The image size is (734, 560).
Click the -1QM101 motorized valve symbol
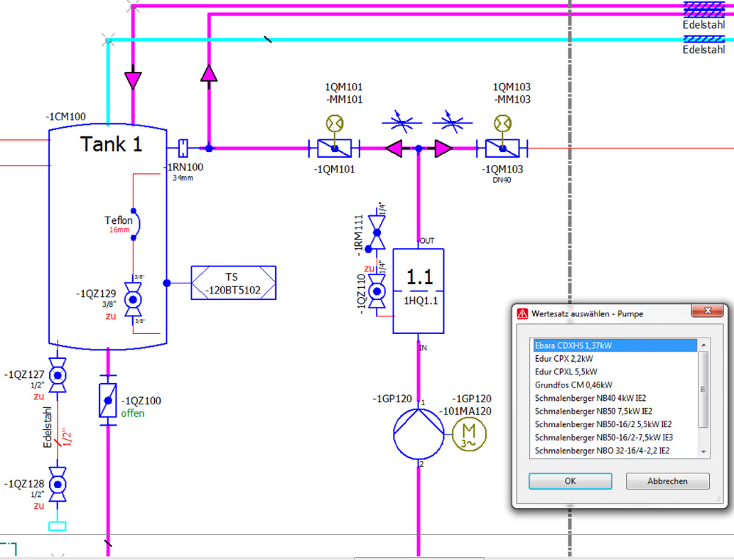[x=333, y=149]
